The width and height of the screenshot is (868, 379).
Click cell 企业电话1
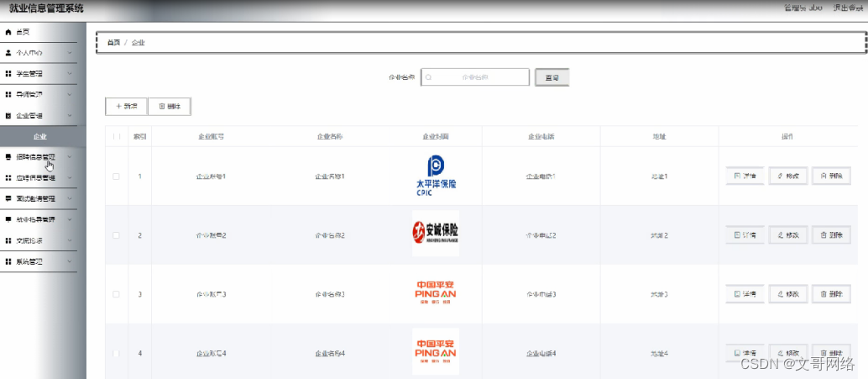[x=541, y=176]
